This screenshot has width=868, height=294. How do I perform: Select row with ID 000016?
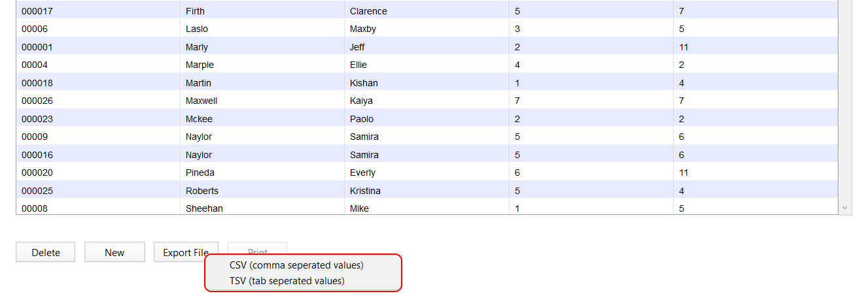pyautogui.click(x=427, y=155)
